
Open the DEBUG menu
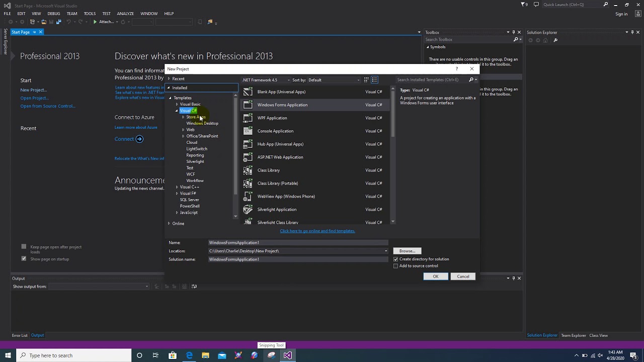coord(53,14)
